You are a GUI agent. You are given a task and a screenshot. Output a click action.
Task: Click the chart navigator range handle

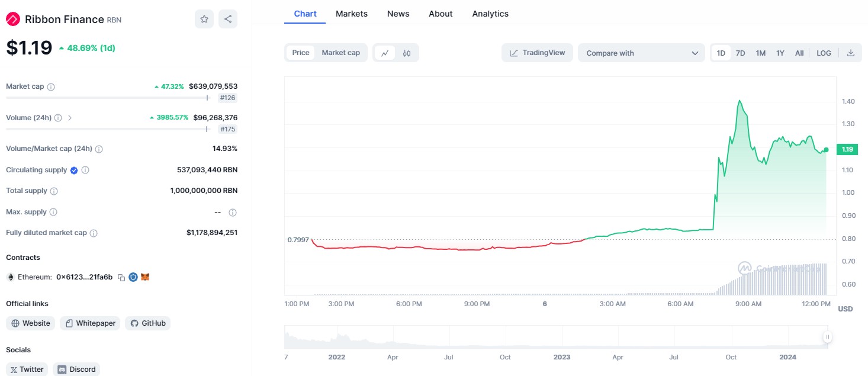pyautogui.click(x=827, y=337)
